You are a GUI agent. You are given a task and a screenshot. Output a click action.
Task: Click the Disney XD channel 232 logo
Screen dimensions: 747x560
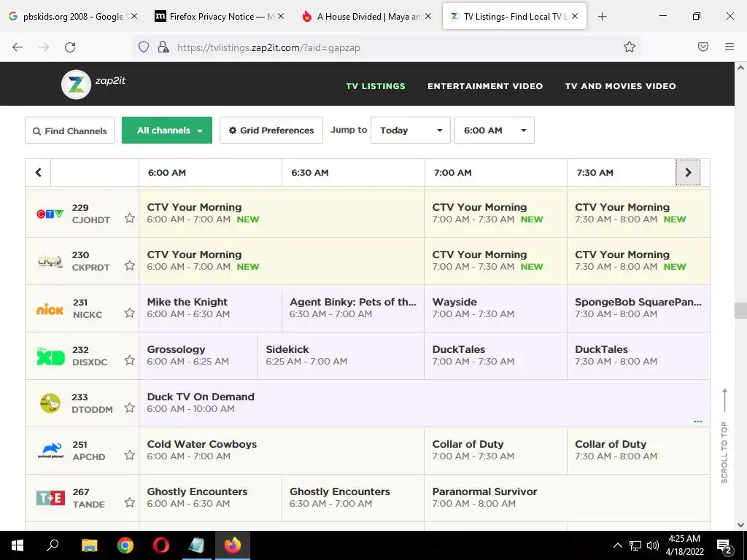[50, 356]
